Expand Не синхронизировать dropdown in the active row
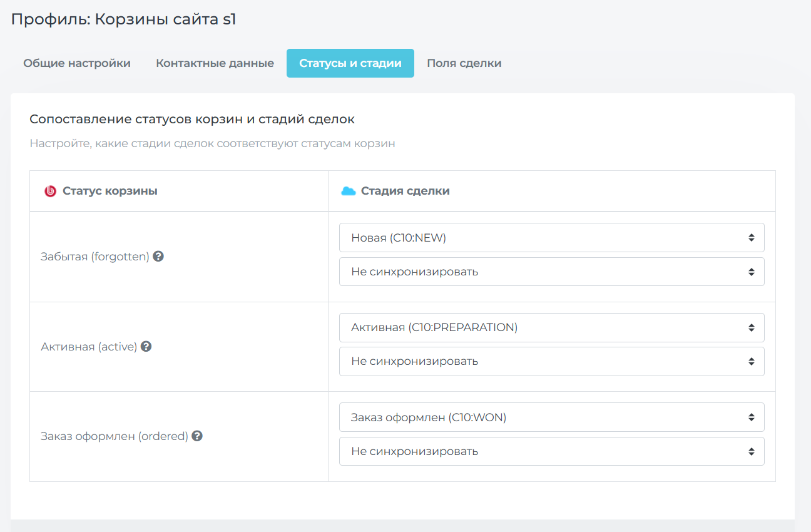The width and height of the screenshot is (811, 532). [x=551, y=361]
